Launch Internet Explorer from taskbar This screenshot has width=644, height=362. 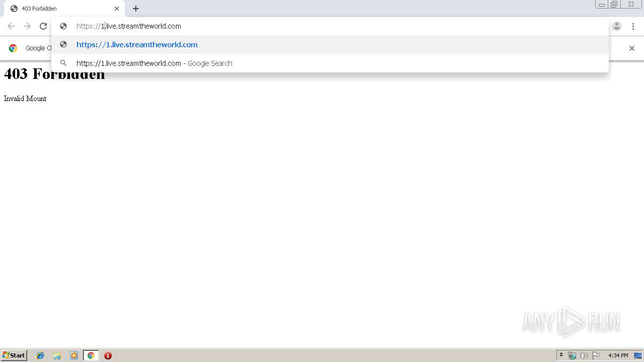click(x=40, y=355)
